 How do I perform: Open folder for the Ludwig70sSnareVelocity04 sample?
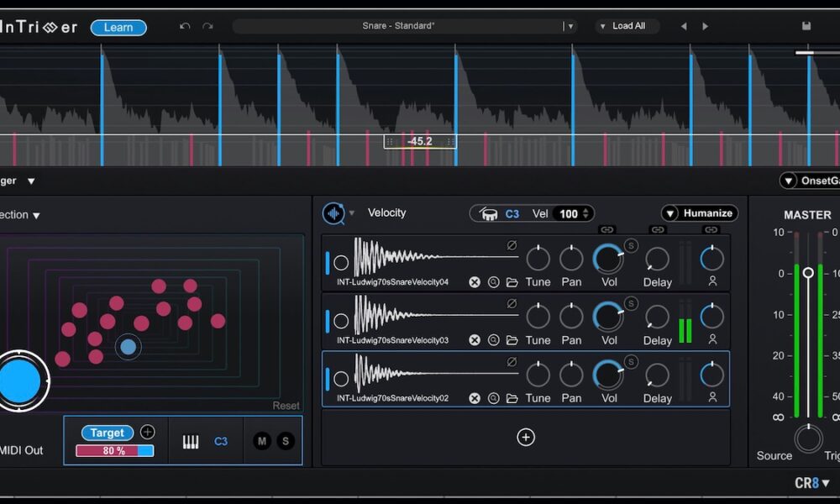[x=512, y=282]
